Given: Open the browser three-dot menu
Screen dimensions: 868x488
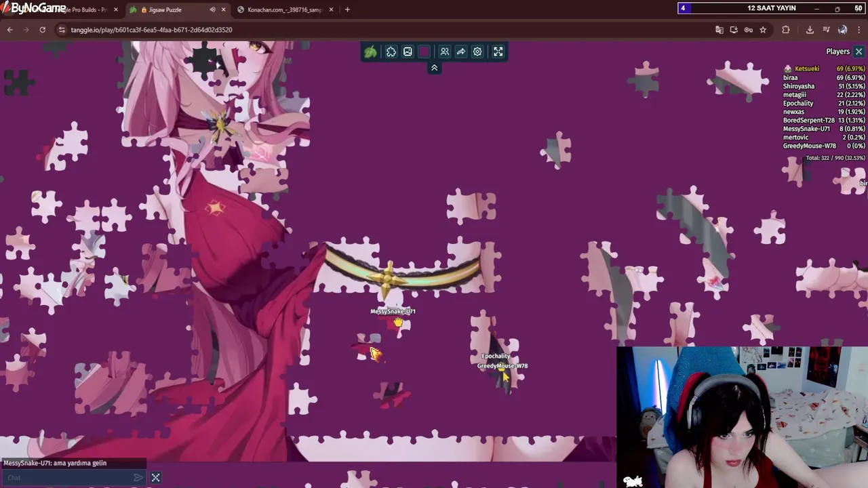Looking at the screenshot, I should [x=859, y=30].
